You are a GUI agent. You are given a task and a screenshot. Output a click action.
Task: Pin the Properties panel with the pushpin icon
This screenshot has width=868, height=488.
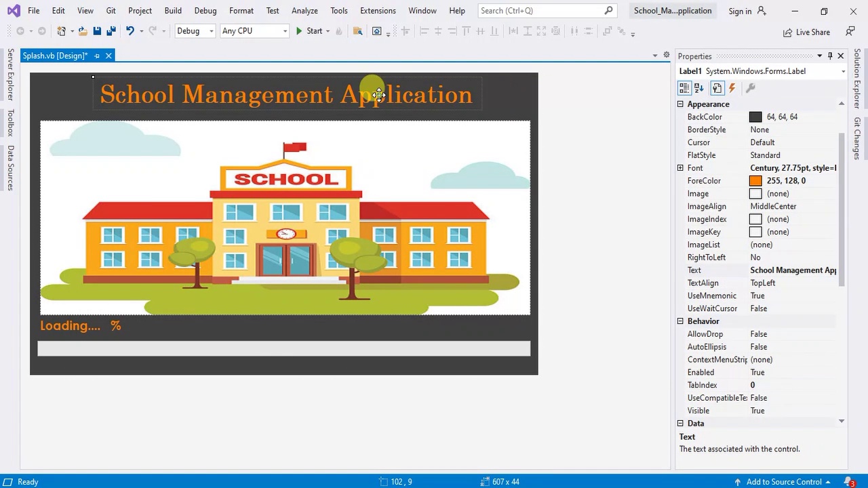[829, 56]
